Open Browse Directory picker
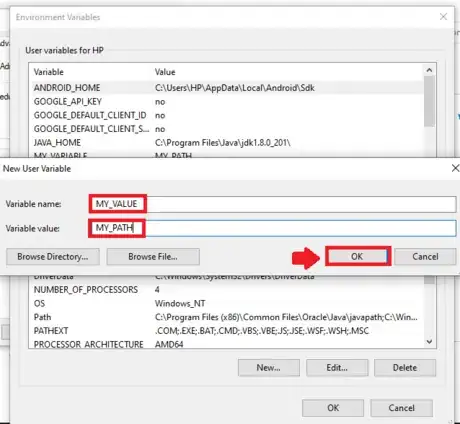This screenshot has height=424, width=460. (53, 256)
